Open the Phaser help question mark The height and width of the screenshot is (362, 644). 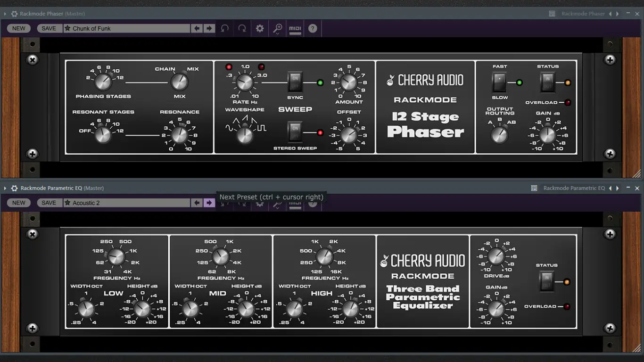click(313, 28)
